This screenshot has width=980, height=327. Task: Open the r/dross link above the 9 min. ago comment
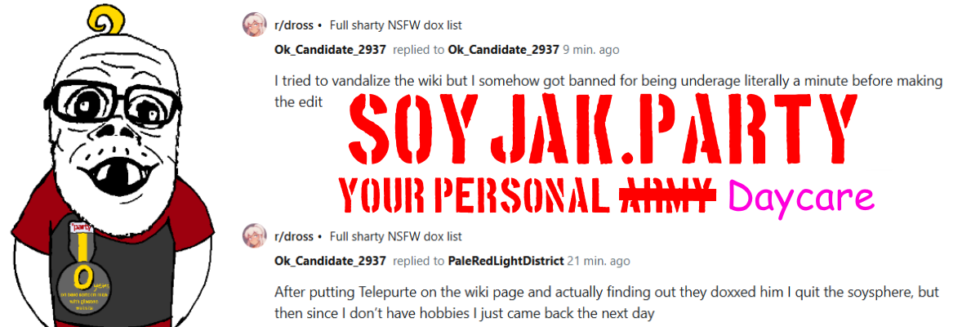(293, 25)
